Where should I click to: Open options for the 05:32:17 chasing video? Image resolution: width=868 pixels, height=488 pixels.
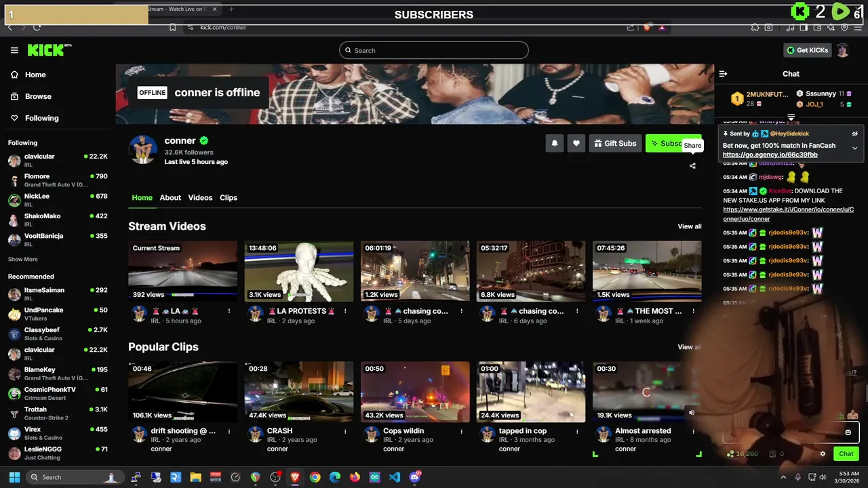click(x=577, y=311)
